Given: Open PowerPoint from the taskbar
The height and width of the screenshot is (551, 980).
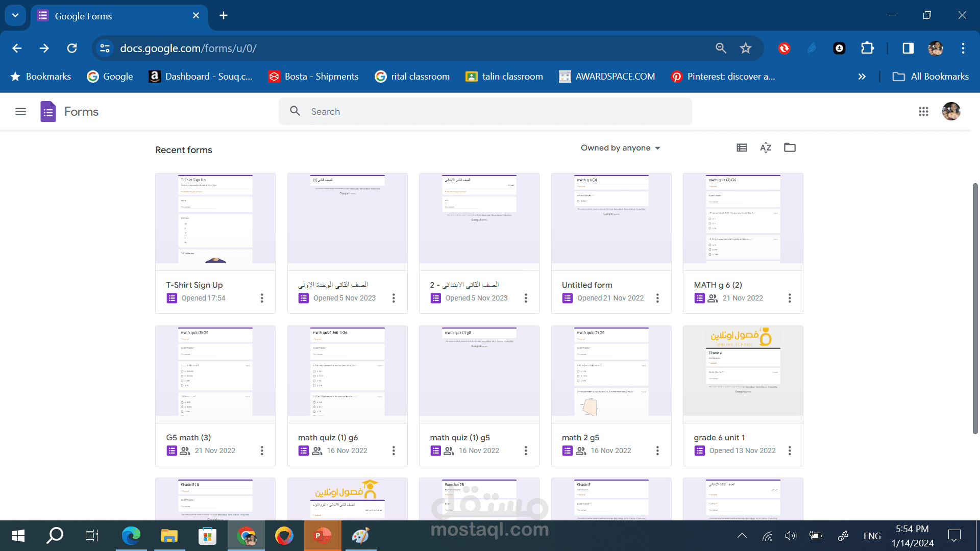Looking at the screenshot, I should (323, 536).
